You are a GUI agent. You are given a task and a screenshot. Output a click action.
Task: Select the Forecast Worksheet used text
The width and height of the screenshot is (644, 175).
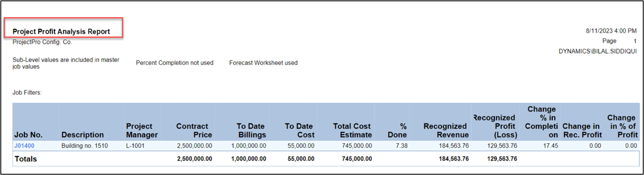pos(263,63)
